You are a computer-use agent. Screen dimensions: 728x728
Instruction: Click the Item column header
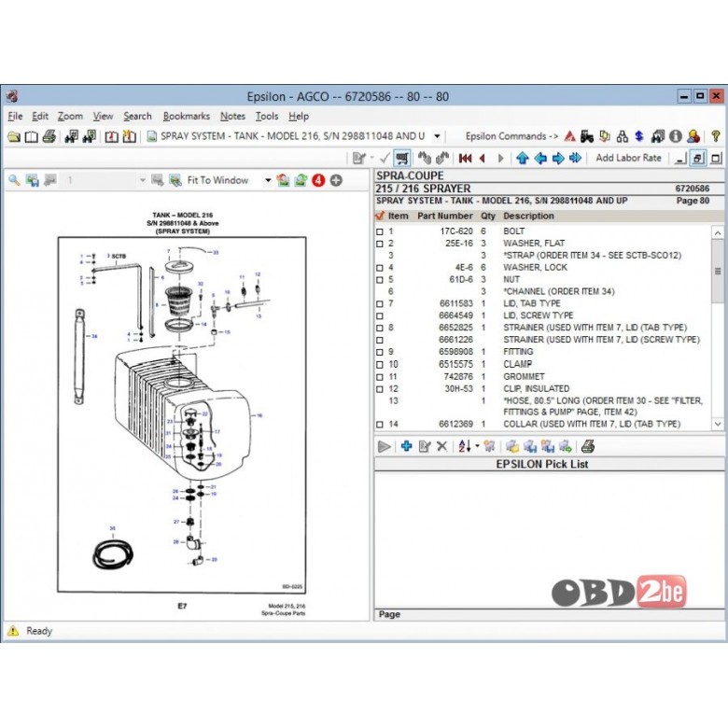pos(398,216)
